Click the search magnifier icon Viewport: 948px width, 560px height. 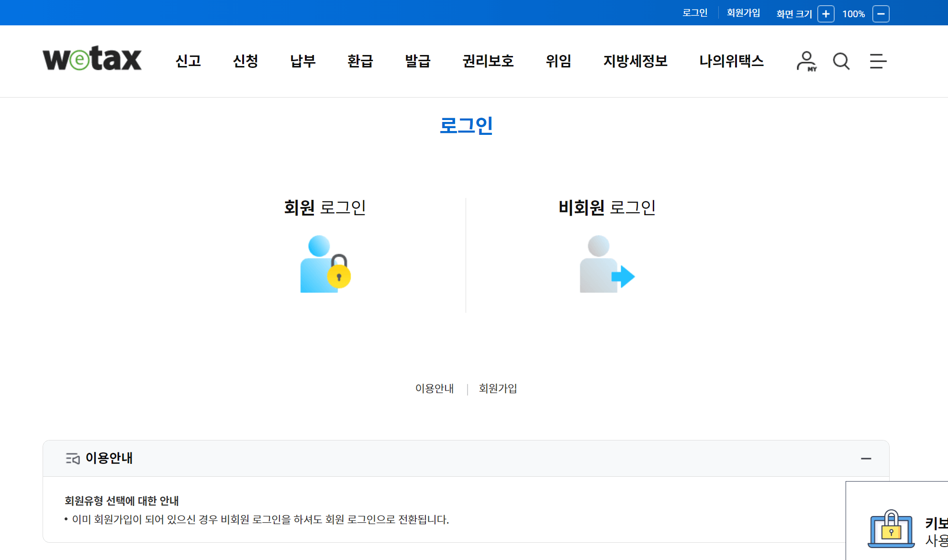[x=841, y=61]
